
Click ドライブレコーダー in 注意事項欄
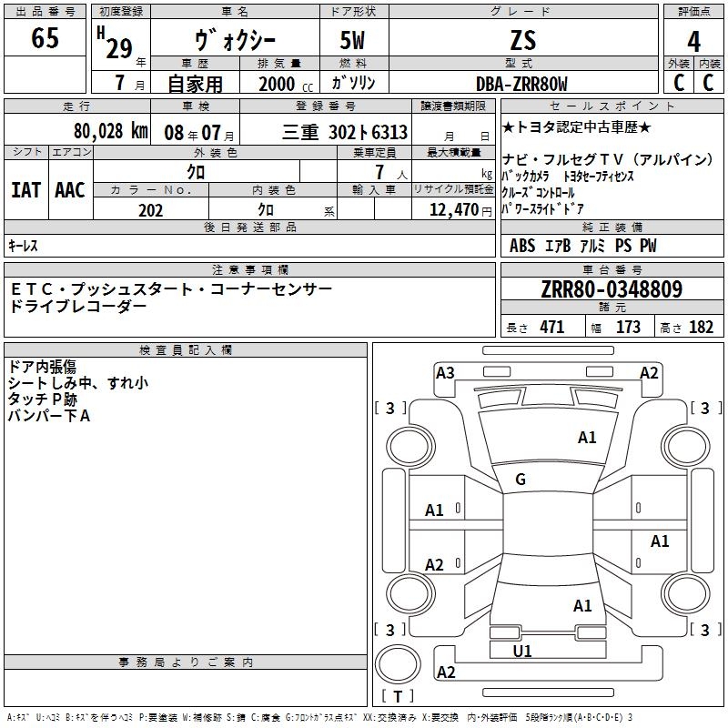(x=78, y=306)
